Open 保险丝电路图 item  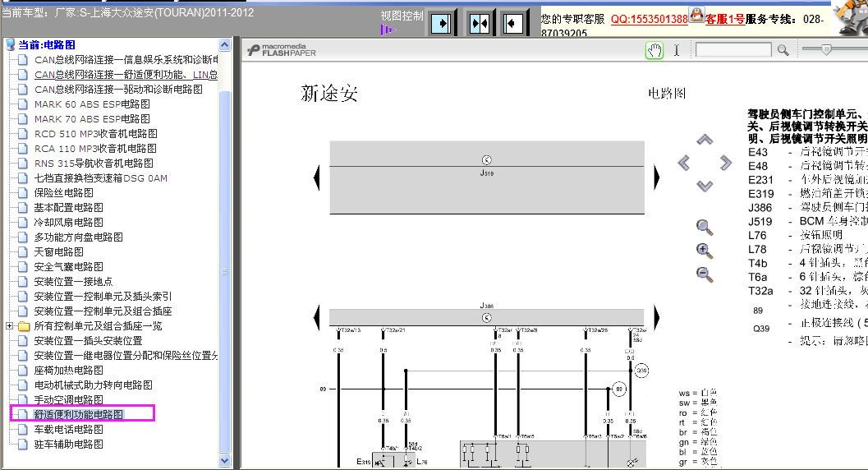[64, 192]
